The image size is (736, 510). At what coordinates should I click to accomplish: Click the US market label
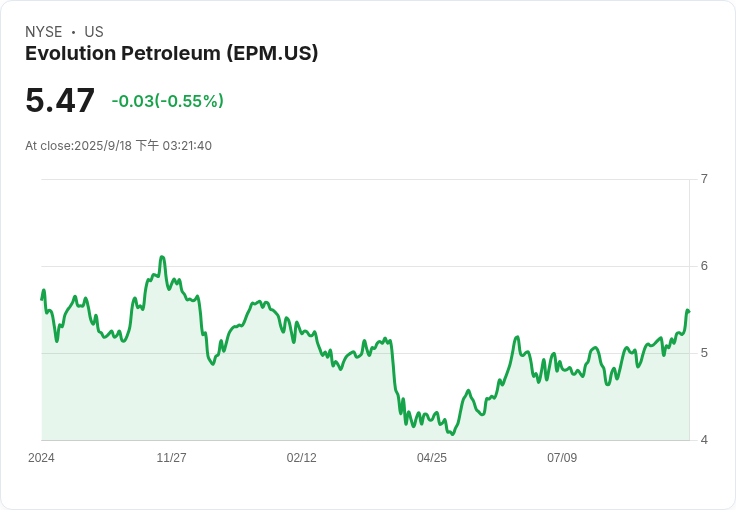click(x=94, y=32)
